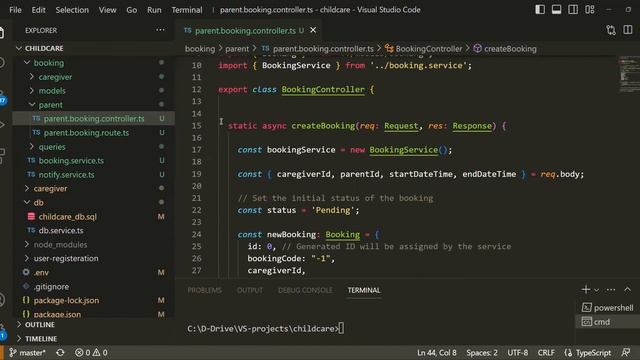Expand the models folder

coord(94,91)
